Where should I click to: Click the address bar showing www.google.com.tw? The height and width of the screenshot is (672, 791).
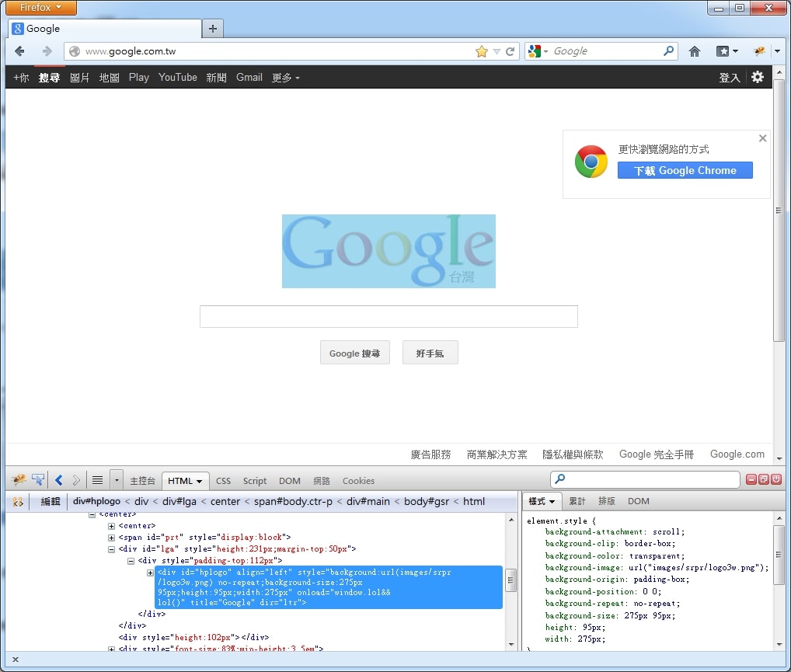point(277,51)
